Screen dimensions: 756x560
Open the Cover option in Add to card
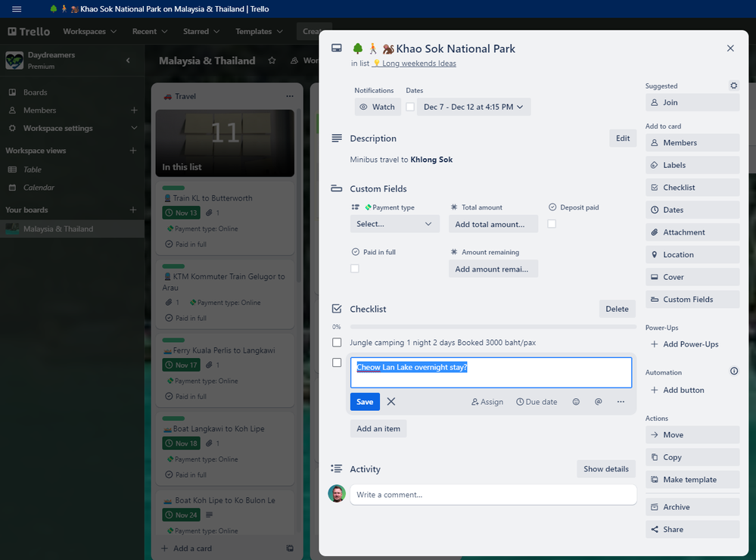point(692,277)
